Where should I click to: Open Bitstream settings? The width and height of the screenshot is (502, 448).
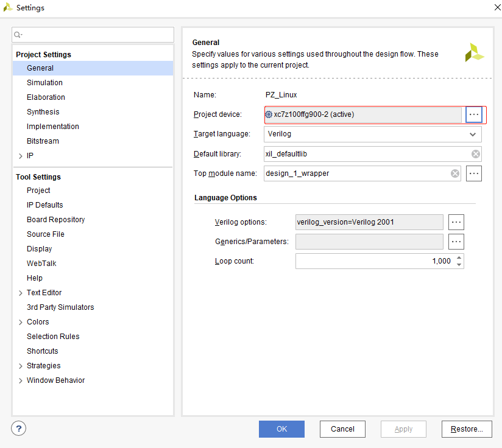pos(43,141)
